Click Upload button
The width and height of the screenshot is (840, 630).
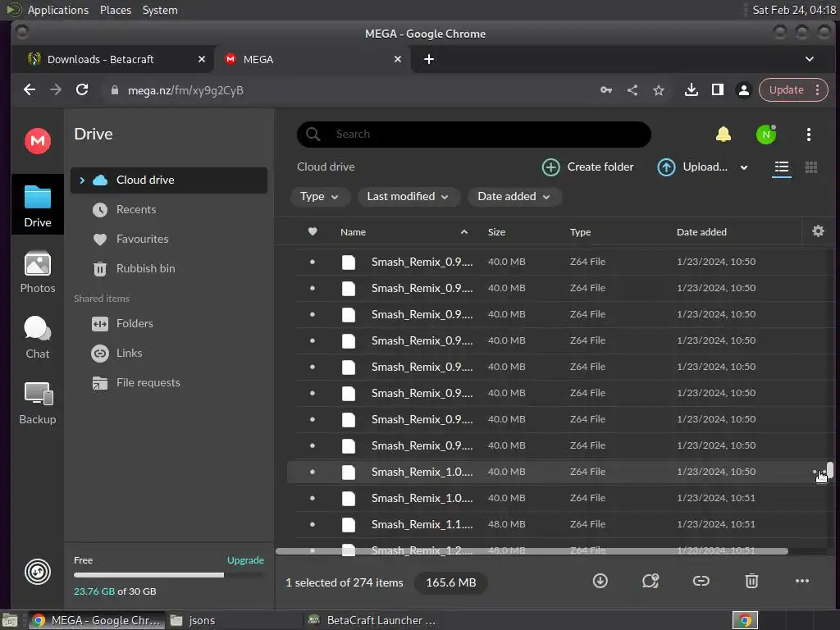pyautogui.click(x=692, y=167)
